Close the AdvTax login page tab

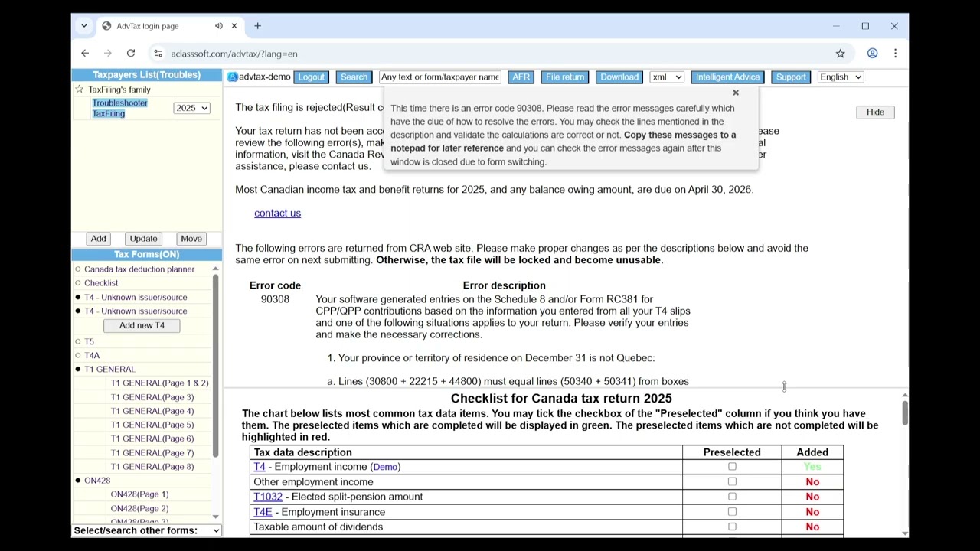234,26
